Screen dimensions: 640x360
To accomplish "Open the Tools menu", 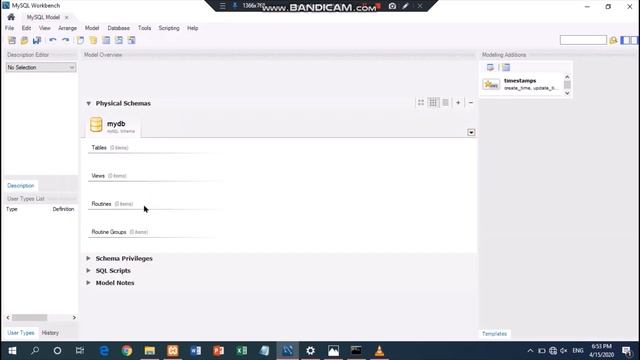I will click(x=144, y=28).
